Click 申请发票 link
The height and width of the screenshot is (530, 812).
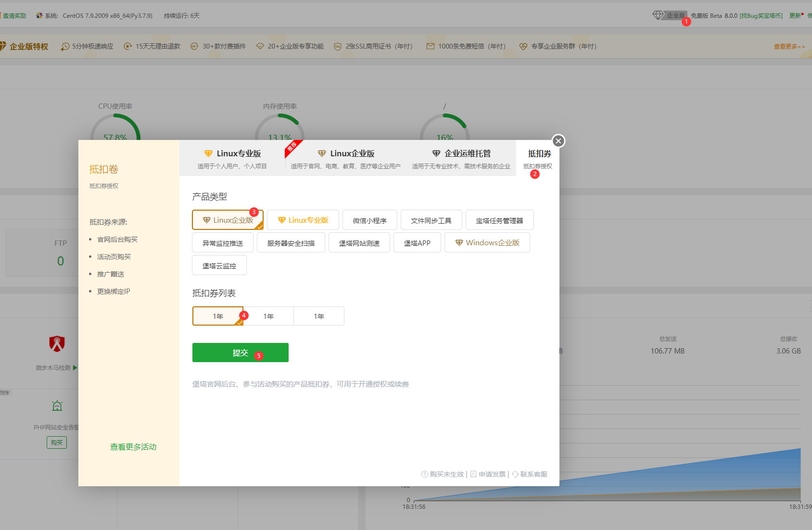(492, 474)
